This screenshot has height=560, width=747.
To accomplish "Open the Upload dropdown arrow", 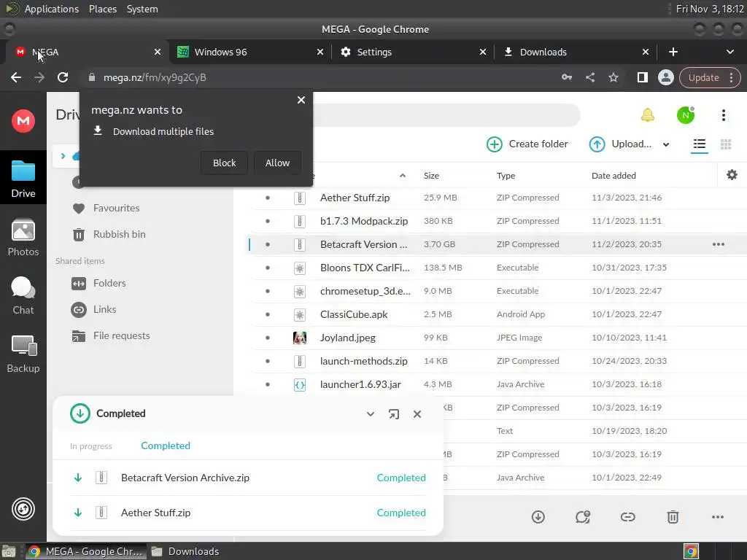I will 666,144.
